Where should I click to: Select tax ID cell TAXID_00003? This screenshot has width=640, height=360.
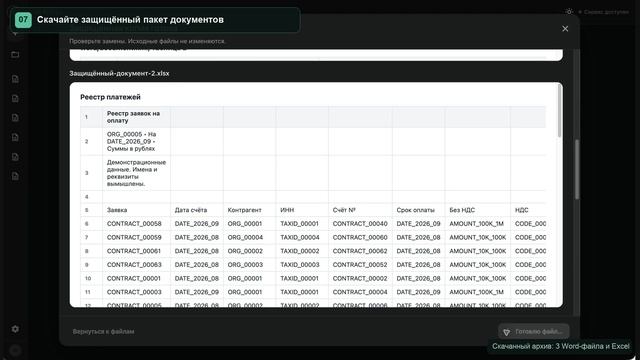pos(302,264)
